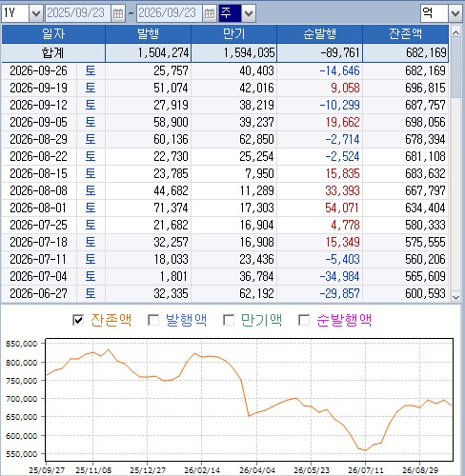
Task: Sort by the 잔존액 column header
Action: pyautogui.click(x=406, y=34)
